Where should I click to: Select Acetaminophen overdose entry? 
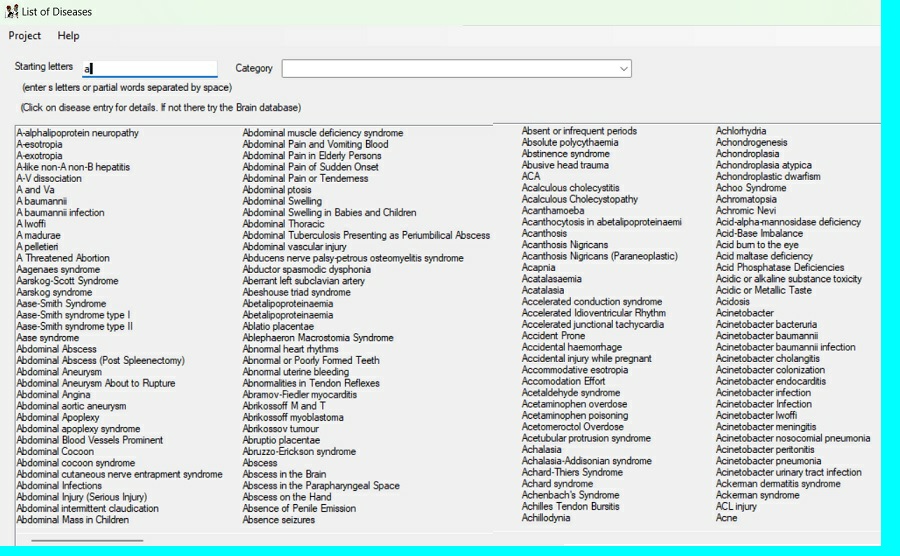(575, 404)
